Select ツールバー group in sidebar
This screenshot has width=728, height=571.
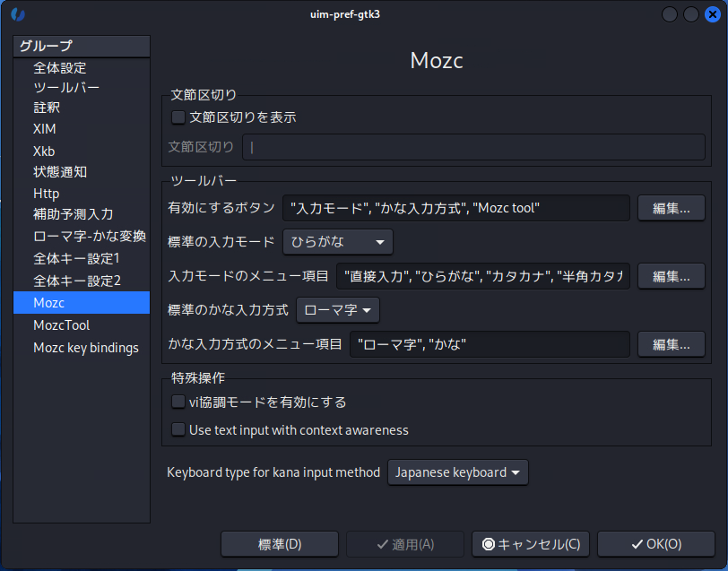coord(82,88)
